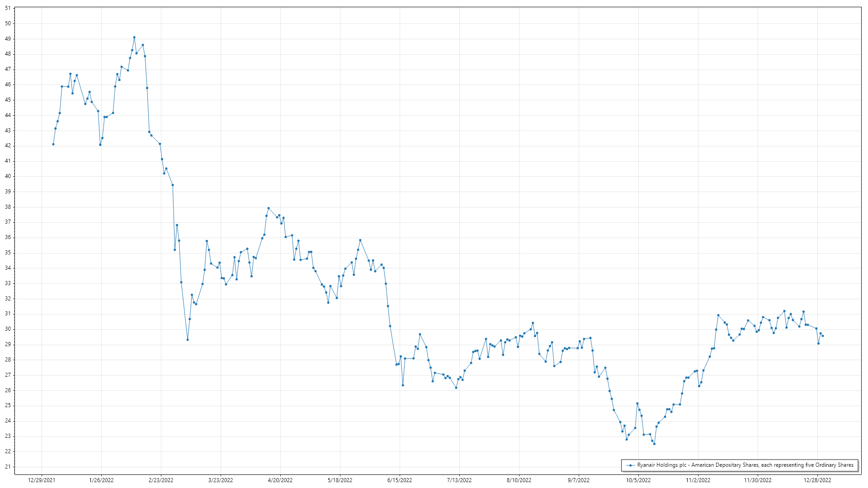Click the March low data point near 29.3
This screenshot has width=868, height=488.
click(188, 339)
